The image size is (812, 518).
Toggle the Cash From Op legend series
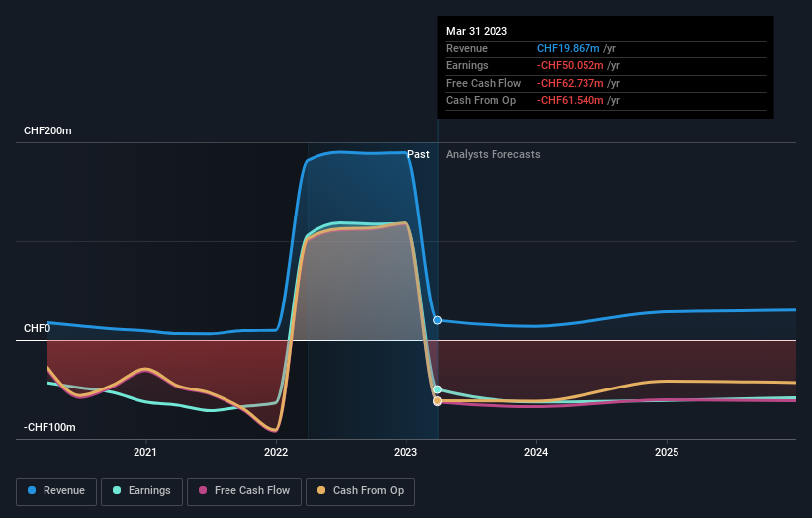[360, 491]
